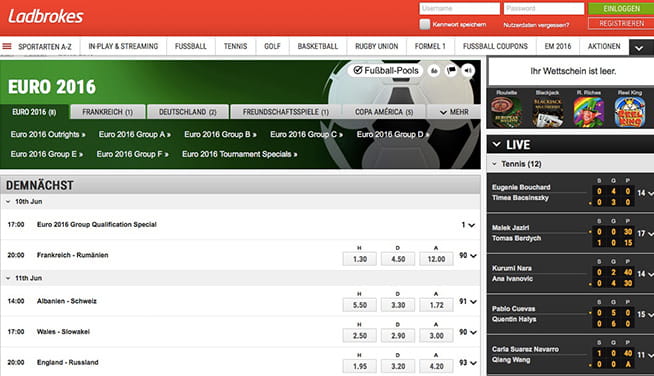This screenshot has height=376, width=654.
Task: Click the flag icon in Euro 2016 banner
Action: click(451, 71)
